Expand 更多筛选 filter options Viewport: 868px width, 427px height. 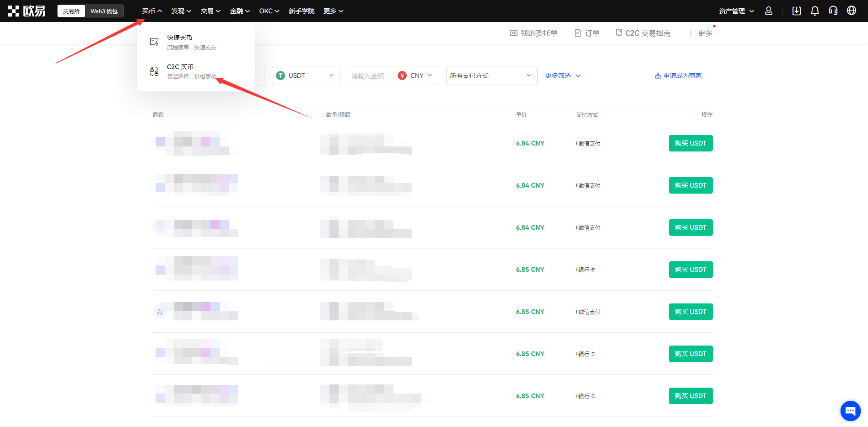click(563, 76)
